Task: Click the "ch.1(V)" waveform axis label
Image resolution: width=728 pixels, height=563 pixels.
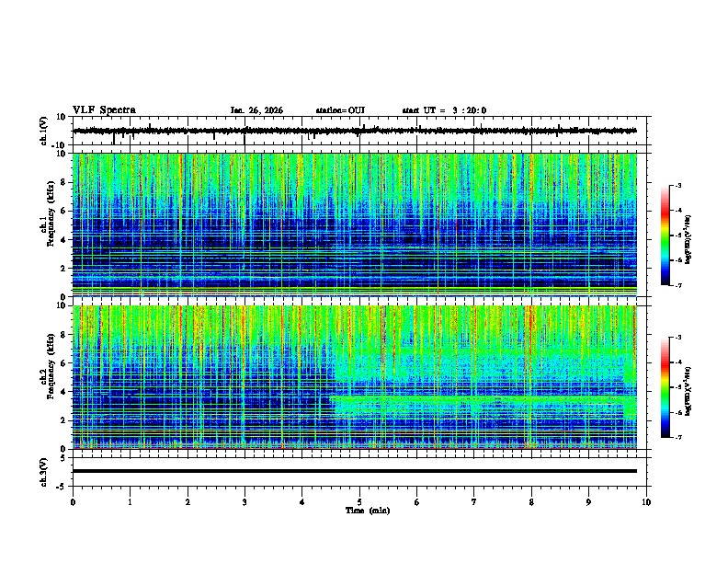Action: pos(44,131)
